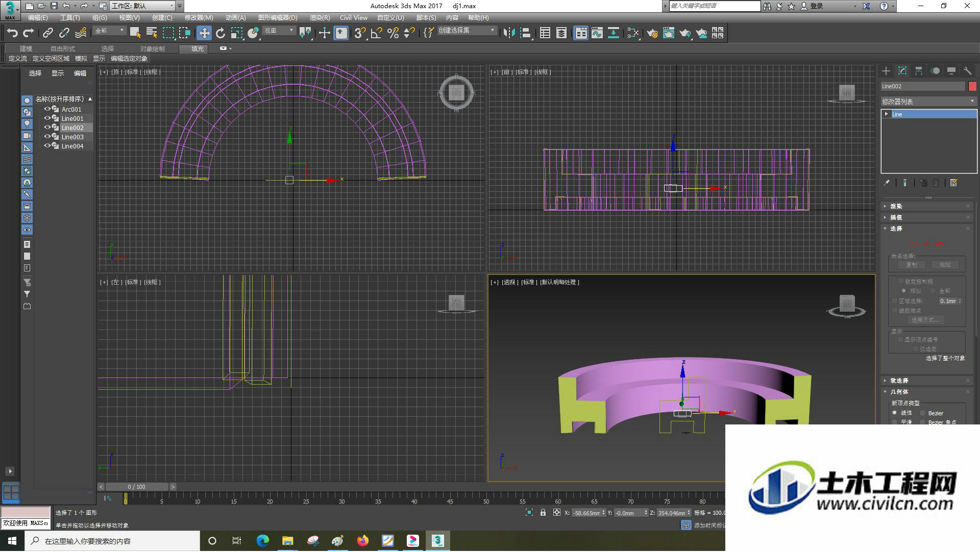Hide Line003 via its eye icon
This screenshot has width=980, height=552.
tap(47, 137)
